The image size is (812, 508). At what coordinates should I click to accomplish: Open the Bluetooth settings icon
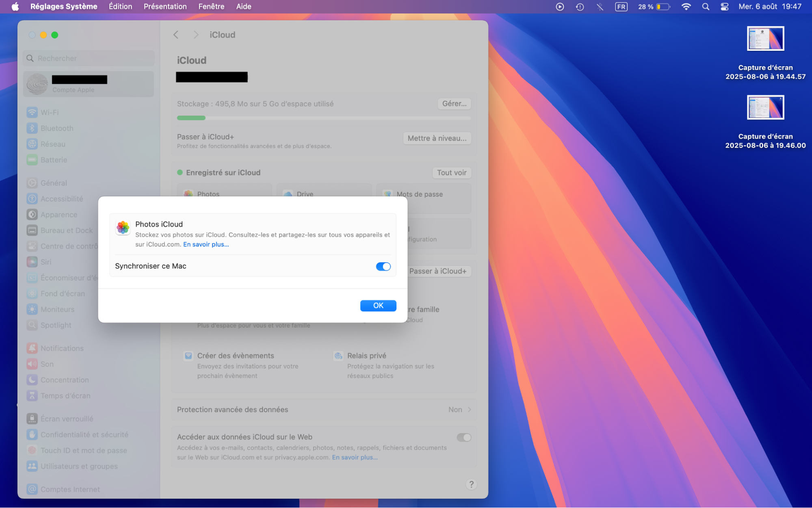click(32, 128)
